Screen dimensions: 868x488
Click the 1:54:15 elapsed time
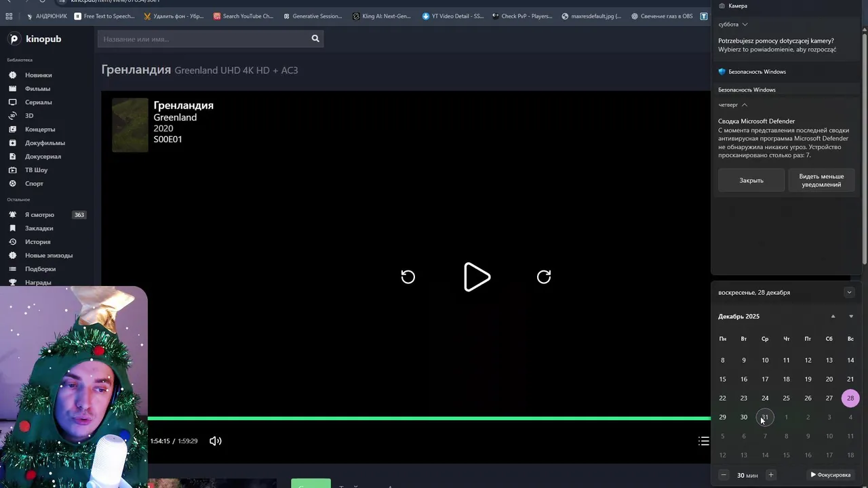pos(160,441)
